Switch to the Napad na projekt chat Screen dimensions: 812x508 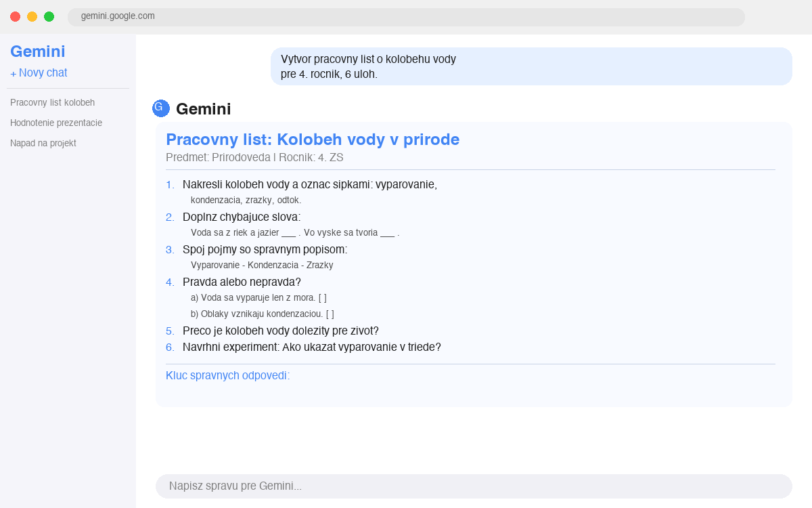[43, 143]
